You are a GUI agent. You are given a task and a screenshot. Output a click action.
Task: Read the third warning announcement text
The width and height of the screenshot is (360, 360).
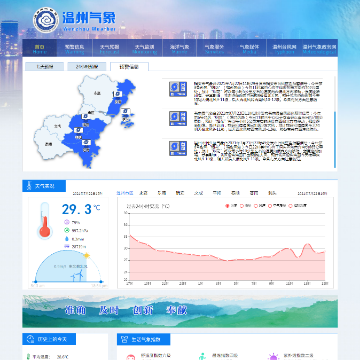[x=258, y=152]
